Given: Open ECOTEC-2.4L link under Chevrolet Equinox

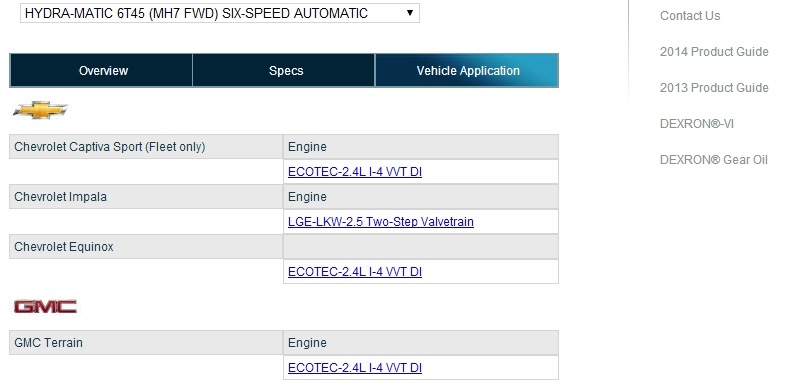Looking at the screenshot, I should pos(355,272).
